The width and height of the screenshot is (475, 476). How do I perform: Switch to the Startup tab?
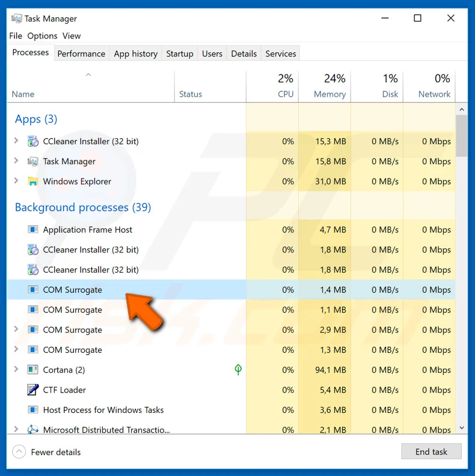coord(179,53)
